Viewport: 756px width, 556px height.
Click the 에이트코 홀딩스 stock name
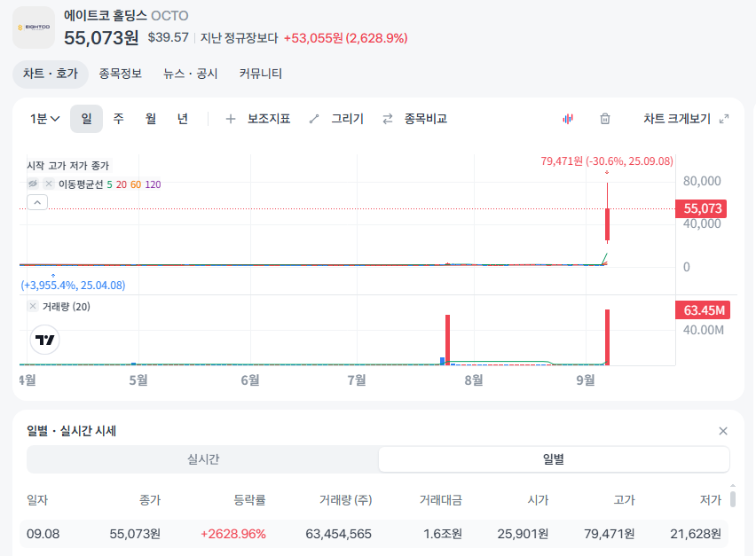tap(105, 15)
